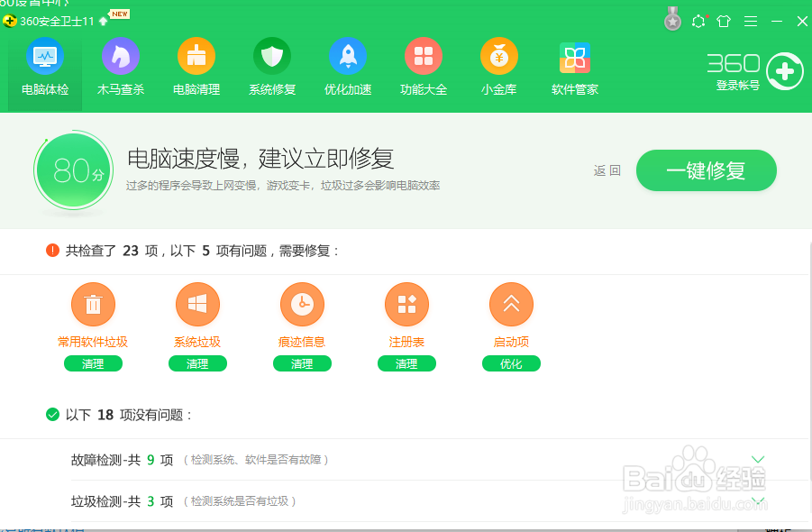Expand the 垃圾检测 row chevron

758,501
